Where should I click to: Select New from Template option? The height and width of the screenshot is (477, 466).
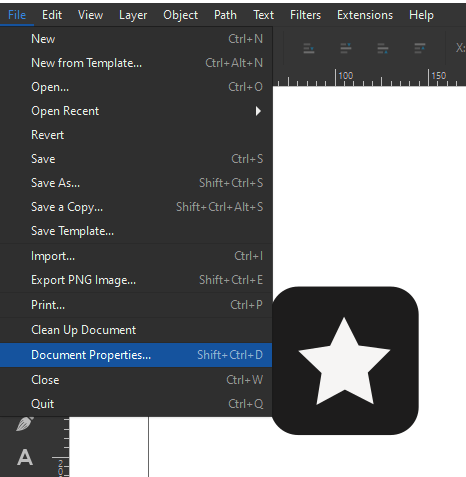[x=136, y=63]
